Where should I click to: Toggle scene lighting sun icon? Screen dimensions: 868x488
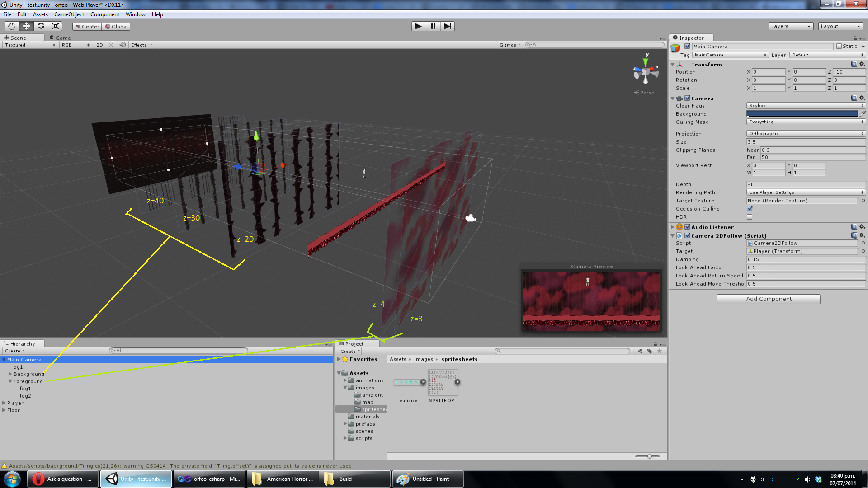pos(111,45)
